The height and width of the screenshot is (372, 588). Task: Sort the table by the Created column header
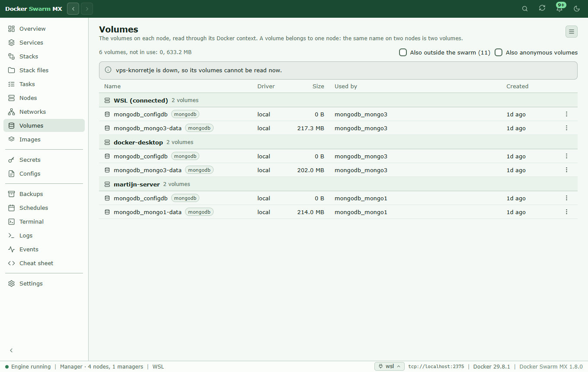coord(517,86)
